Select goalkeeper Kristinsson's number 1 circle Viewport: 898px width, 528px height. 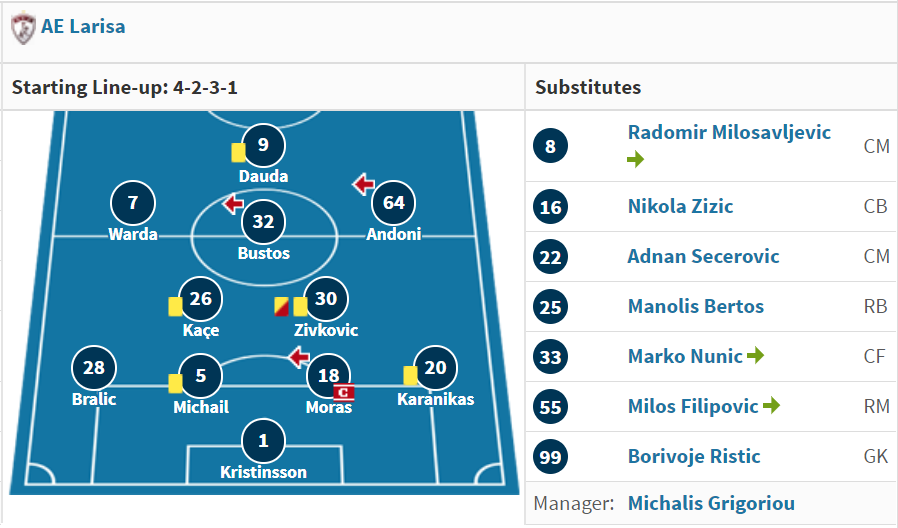click(263, 441)
